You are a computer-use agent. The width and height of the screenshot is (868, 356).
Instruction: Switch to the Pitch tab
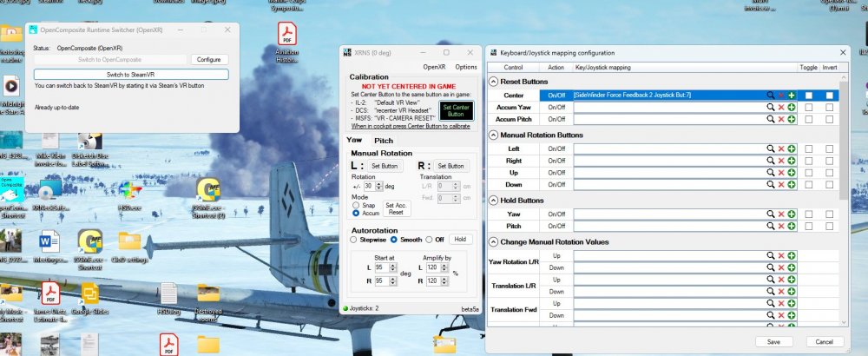pos(383,140)
